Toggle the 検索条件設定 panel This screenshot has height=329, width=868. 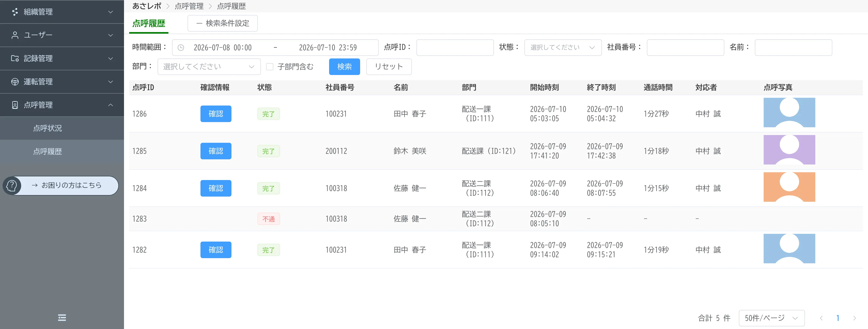pos(223,23)
